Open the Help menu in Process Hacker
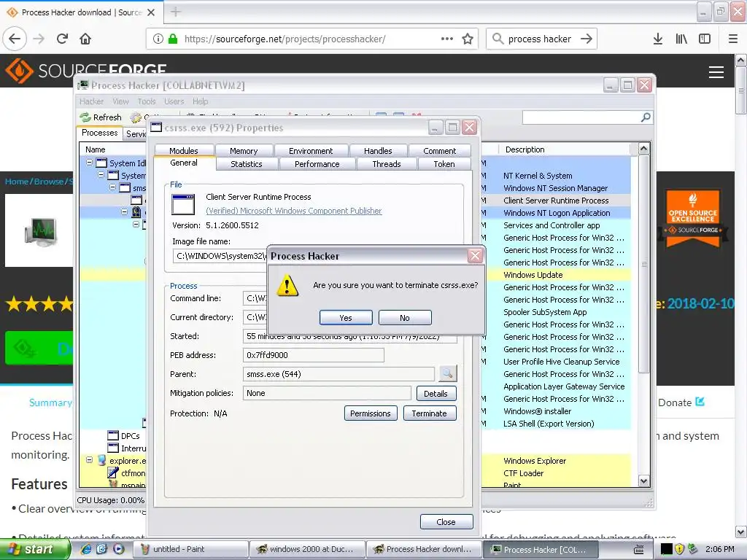 click(200, 101)
